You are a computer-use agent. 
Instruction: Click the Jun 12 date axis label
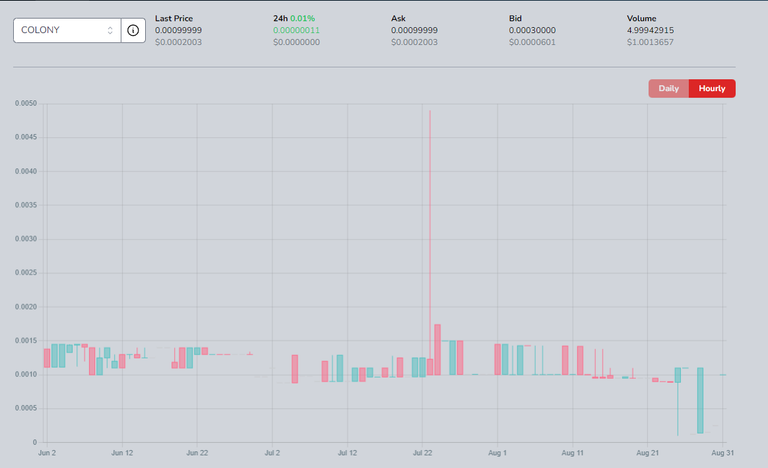click(x=122, y=453)
